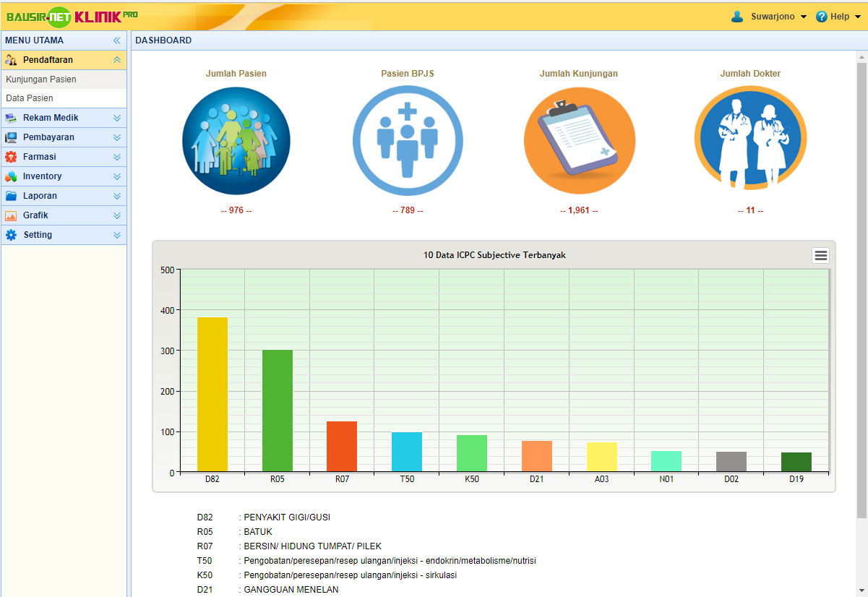Collapse the Menu Utama sidebar panel

116,40
